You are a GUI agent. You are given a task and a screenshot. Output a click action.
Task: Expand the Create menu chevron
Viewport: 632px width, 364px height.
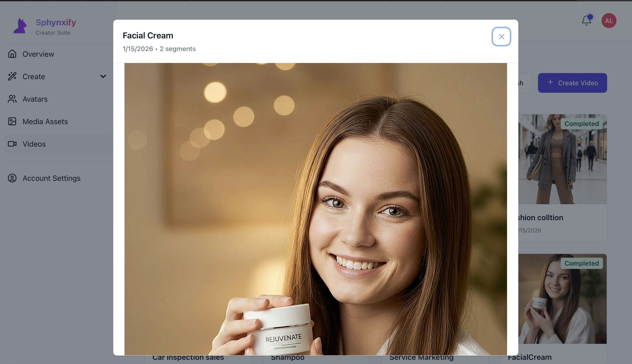103,76
